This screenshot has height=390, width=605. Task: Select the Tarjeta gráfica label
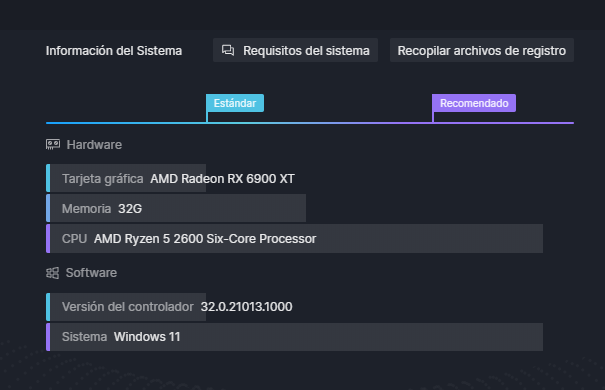click(103, 179)
